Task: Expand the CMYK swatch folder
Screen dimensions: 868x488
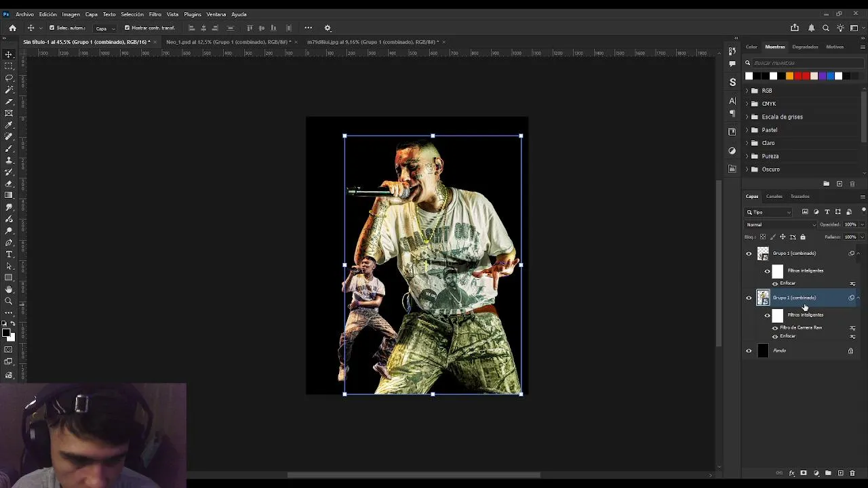Action: [747, 104]
